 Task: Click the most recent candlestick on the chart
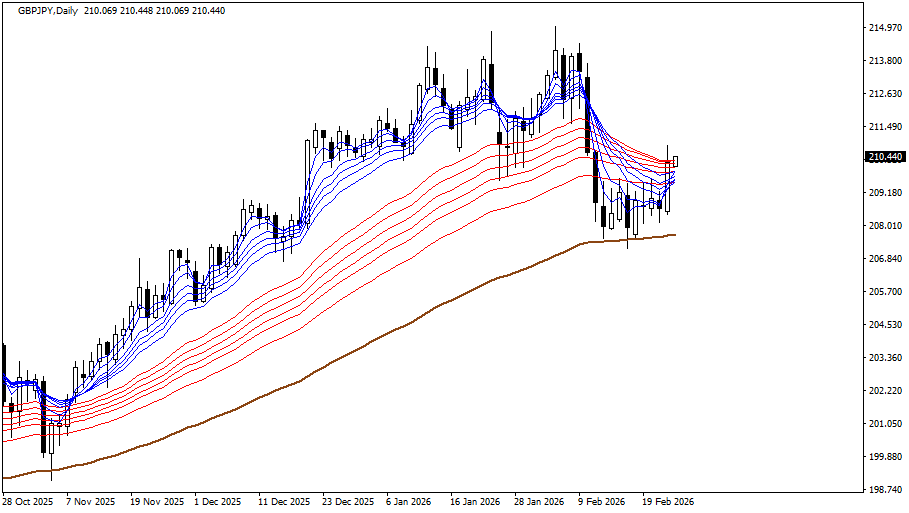[676, 161]
